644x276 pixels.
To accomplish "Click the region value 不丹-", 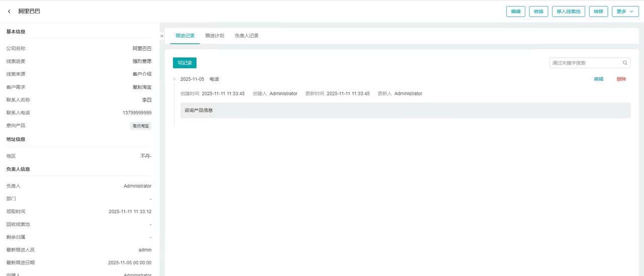I will (146, 156).
